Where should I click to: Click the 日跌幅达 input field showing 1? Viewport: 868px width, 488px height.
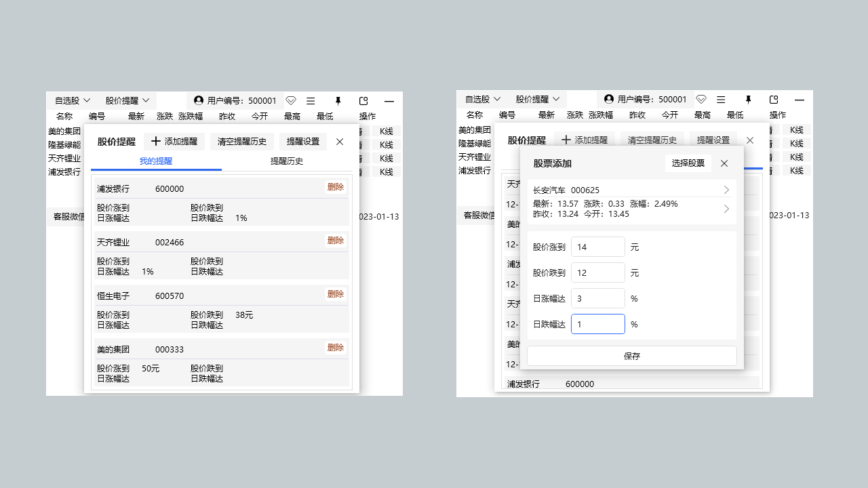tap(597, 324)
